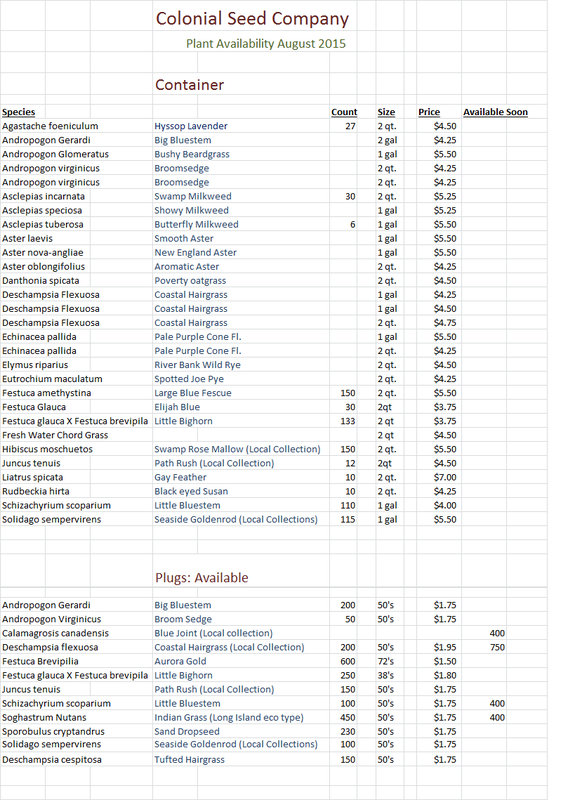Click the 'Price' column header
Viewport: 575px width, 800px height.
[429, 112]
